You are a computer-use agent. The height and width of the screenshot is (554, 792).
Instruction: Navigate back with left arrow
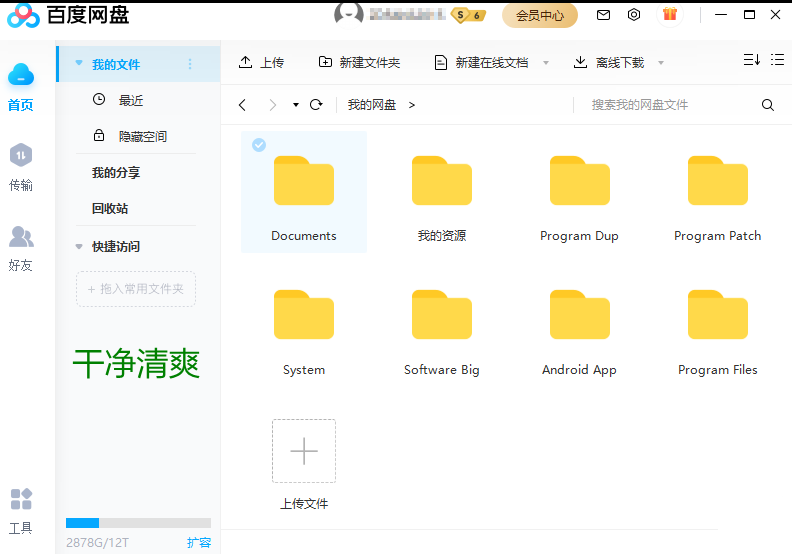[x=242, y=105]
